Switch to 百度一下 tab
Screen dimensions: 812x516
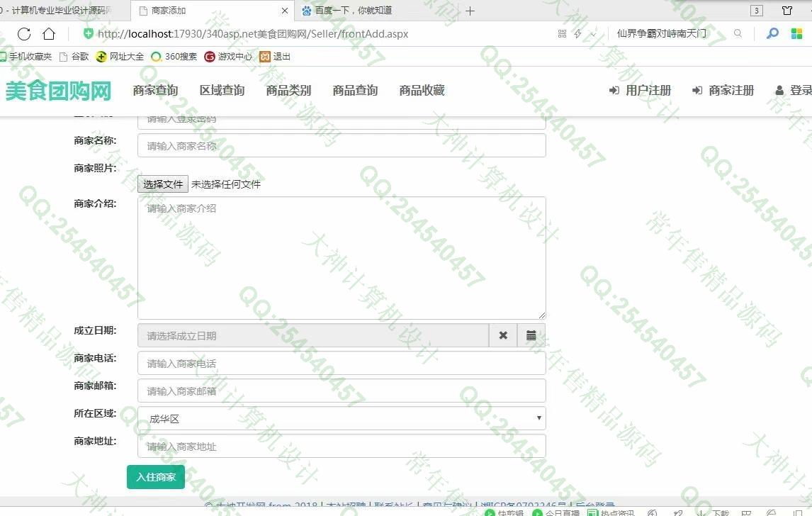pos(354,11)
